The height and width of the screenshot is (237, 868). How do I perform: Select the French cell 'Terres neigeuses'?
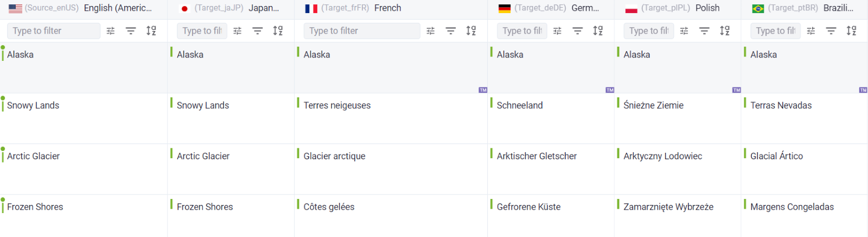[x=337, y=105]
